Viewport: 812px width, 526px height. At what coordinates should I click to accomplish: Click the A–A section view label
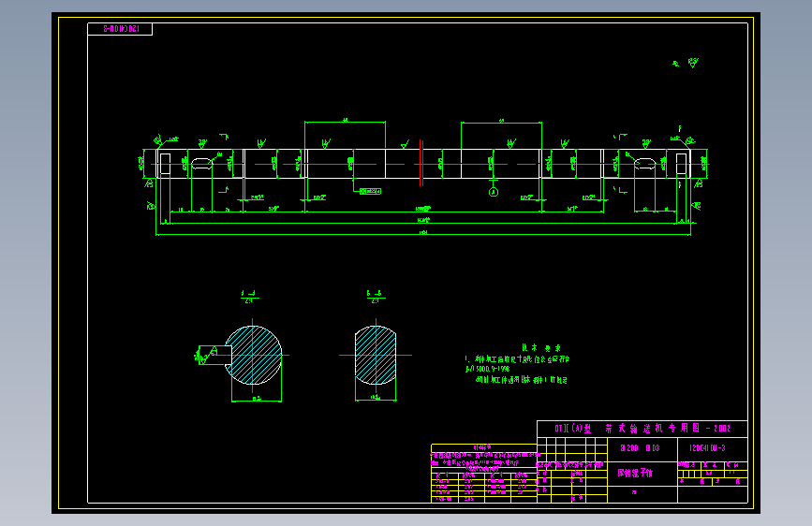tap(249, 297)
